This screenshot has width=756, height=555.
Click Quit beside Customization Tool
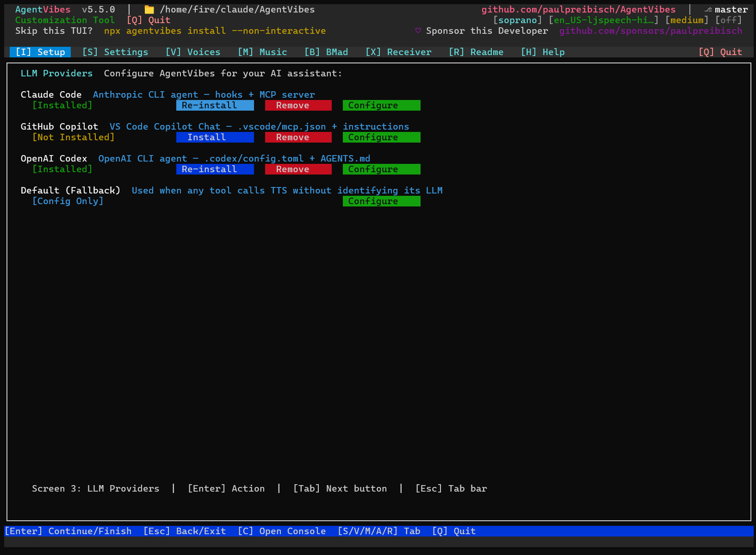click(x=149, y=20)
